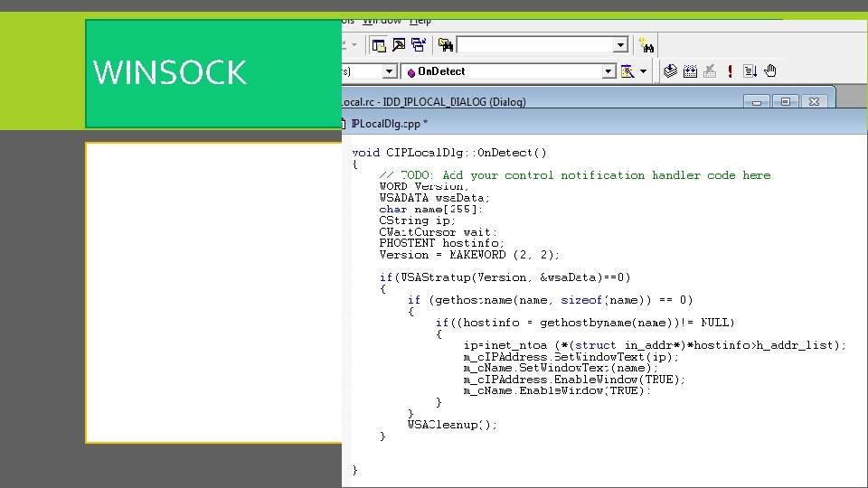Screen dimensions: 868x488
Task: Click the 'if(WSAStratup(Version, &wsaData)==0)' line
Action: [x=505, y=277]
